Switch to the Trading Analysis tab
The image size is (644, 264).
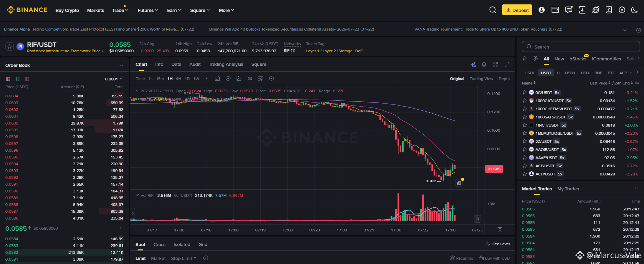pos(226,64)
